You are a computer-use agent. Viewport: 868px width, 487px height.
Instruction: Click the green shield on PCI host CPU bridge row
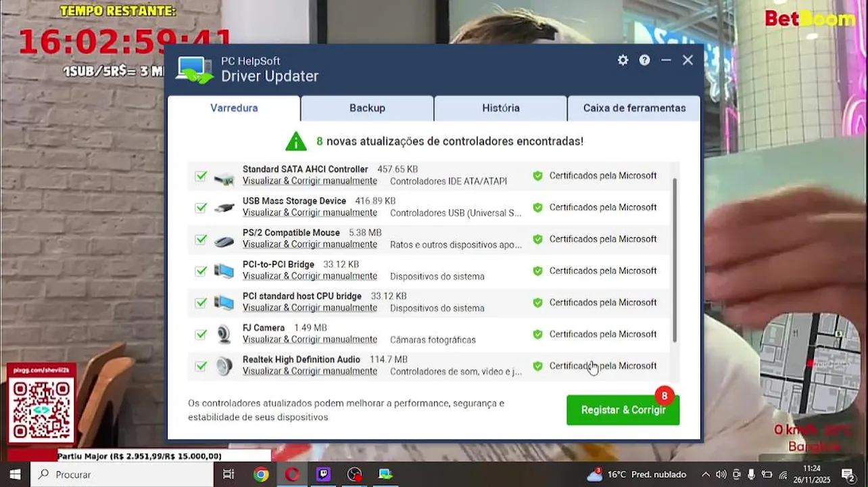point(537,303)
